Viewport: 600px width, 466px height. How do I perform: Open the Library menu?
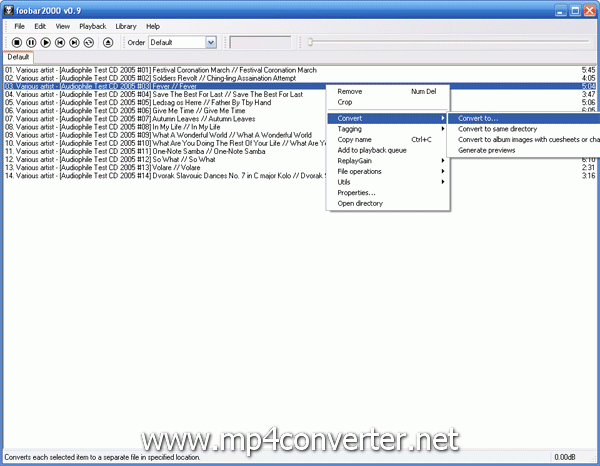pyautogui.click(x=126, y=25)
